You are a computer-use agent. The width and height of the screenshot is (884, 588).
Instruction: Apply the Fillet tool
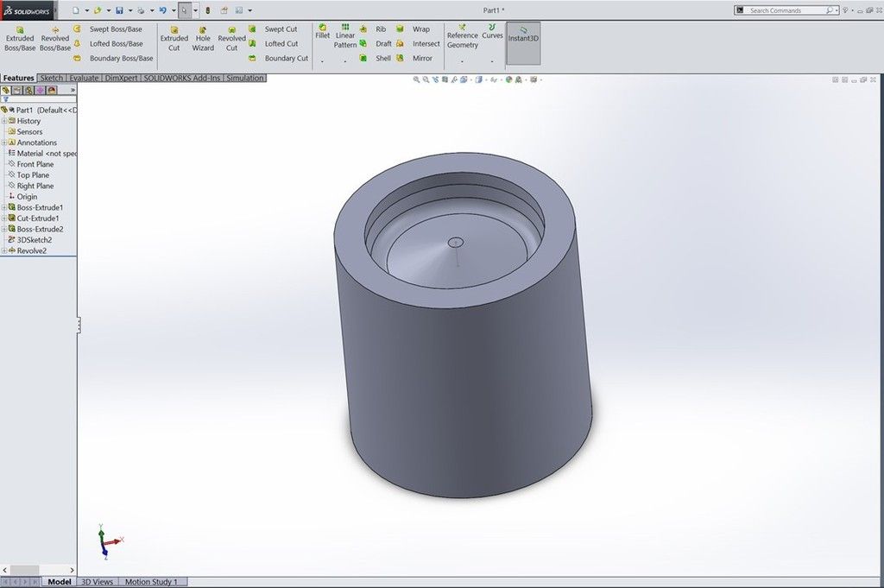(x=322, y=32)
